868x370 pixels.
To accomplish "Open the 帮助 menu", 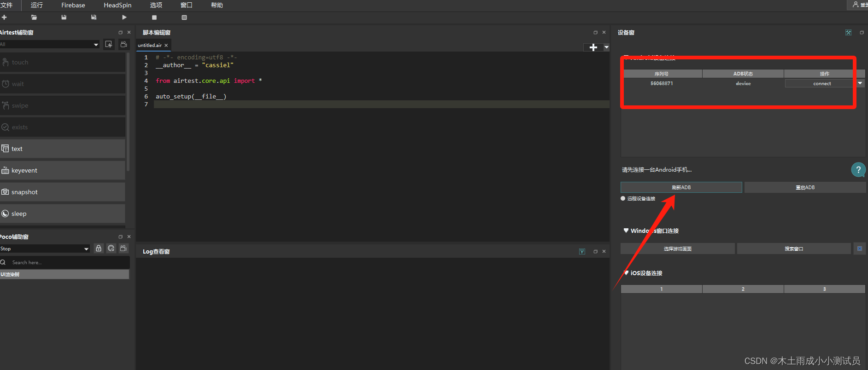I will click(x=217, y=5).
